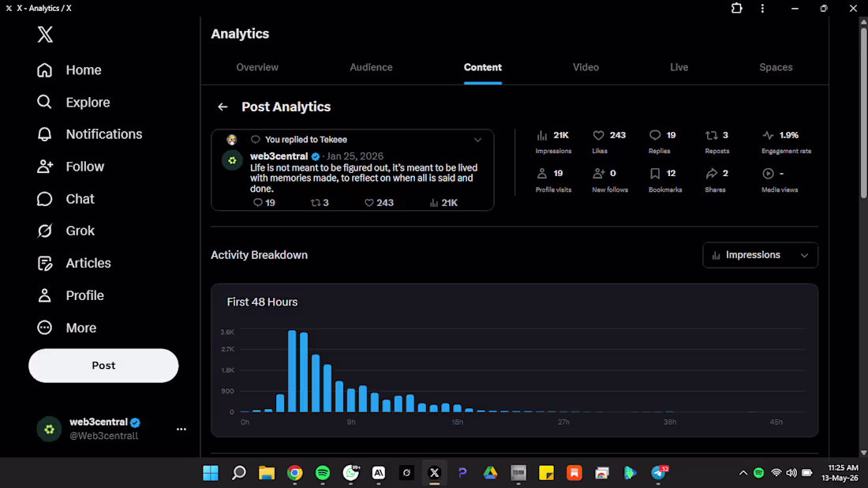Show hidden system tray icons
Screen dimensions: 868x488
tap(743, 472)
